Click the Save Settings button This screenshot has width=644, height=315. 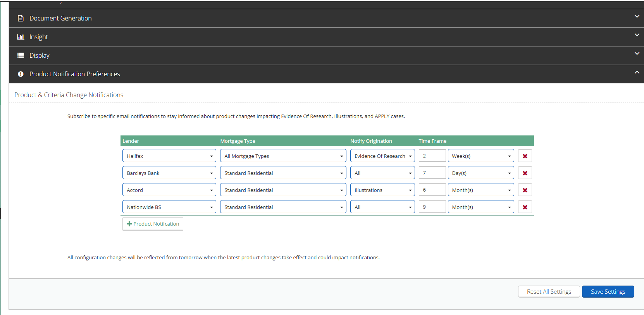[x=608, y=291]
